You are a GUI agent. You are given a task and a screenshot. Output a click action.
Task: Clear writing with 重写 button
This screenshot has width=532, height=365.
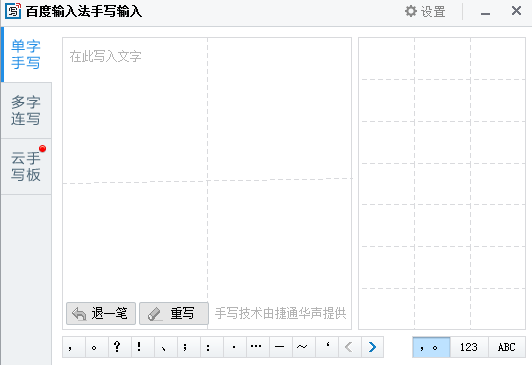coord(174,313)
